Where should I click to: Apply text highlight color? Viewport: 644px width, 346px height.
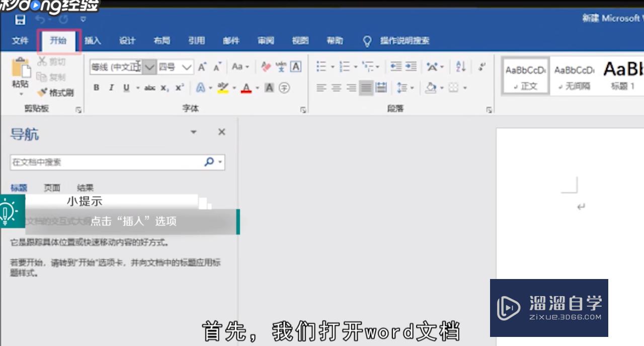tap(224, 88)
